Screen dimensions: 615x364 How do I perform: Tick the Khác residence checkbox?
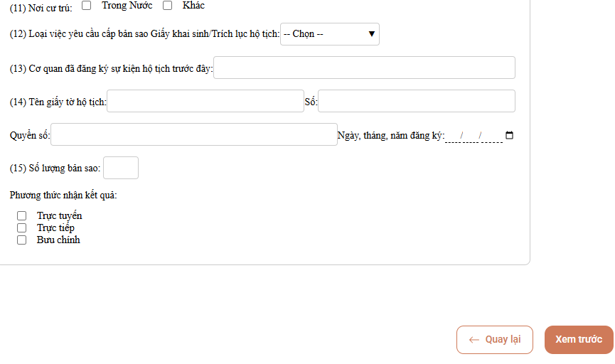[168, 5]
